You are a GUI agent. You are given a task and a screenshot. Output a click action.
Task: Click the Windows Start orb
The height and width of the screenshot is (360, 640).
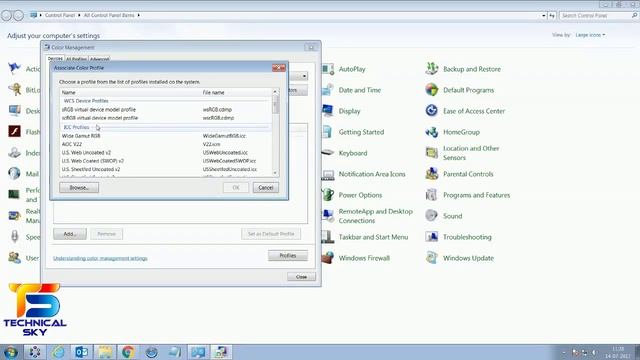pyautogui.click(x=11, y=352)
